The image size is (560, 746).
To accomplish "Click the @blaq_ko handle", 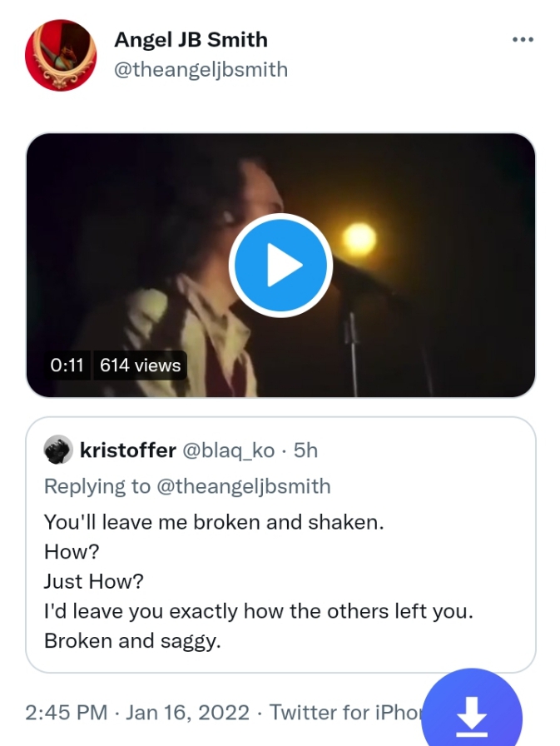I will 227,450.
